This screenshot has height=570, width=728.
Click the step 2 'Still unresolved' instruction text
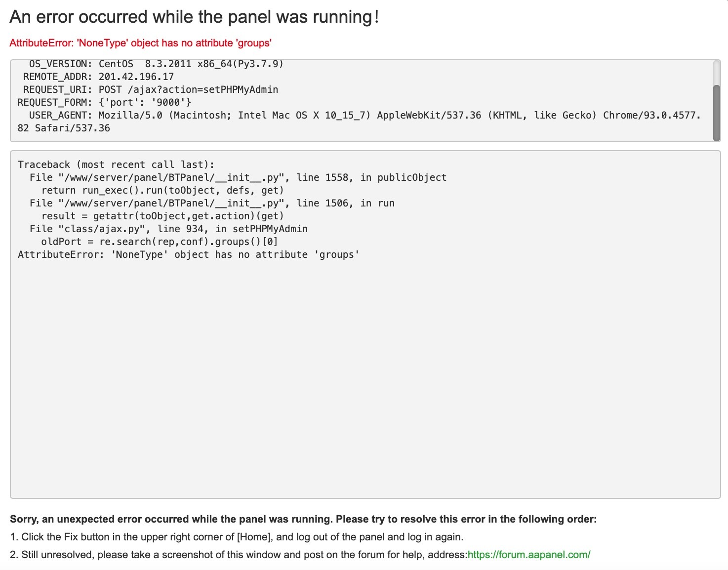[x=238, y=555]
